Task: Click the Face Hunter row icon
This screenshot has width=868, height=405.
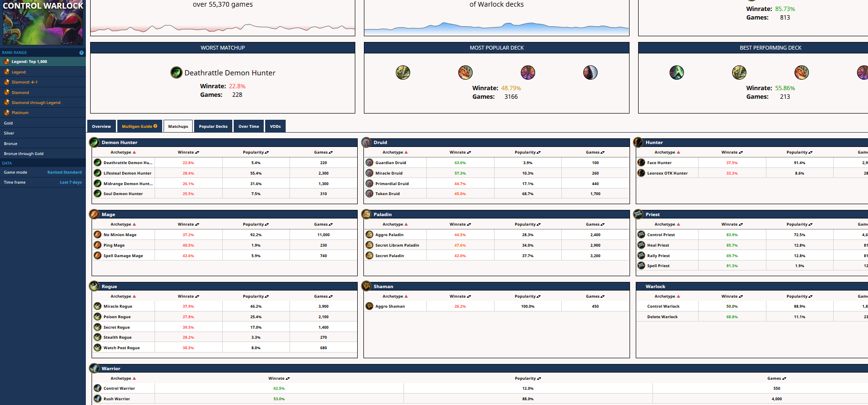Action: click(x=641, y=163)
